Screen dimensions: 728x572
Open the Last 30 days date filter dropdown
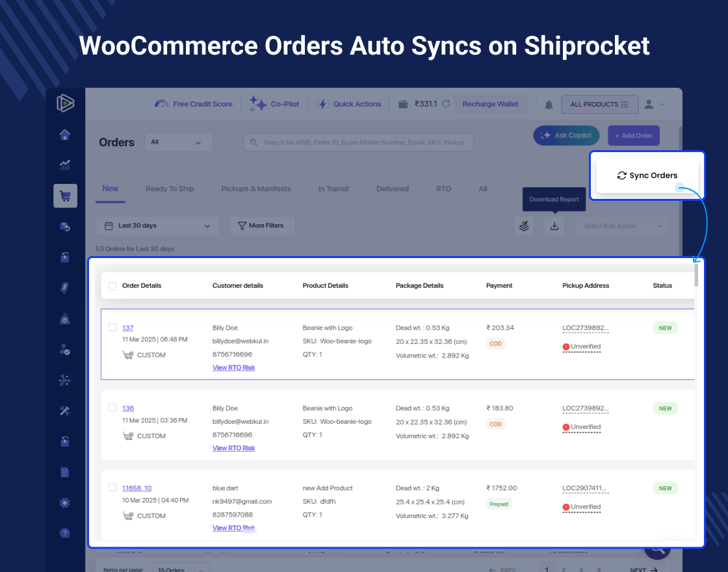tap(157, 226)
